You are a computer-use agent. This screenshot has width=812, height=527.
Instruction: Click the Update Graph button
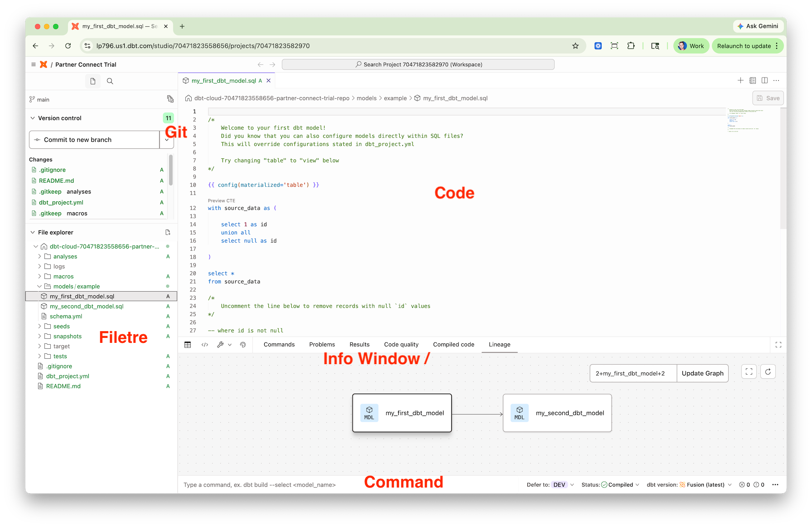[702, 373]
